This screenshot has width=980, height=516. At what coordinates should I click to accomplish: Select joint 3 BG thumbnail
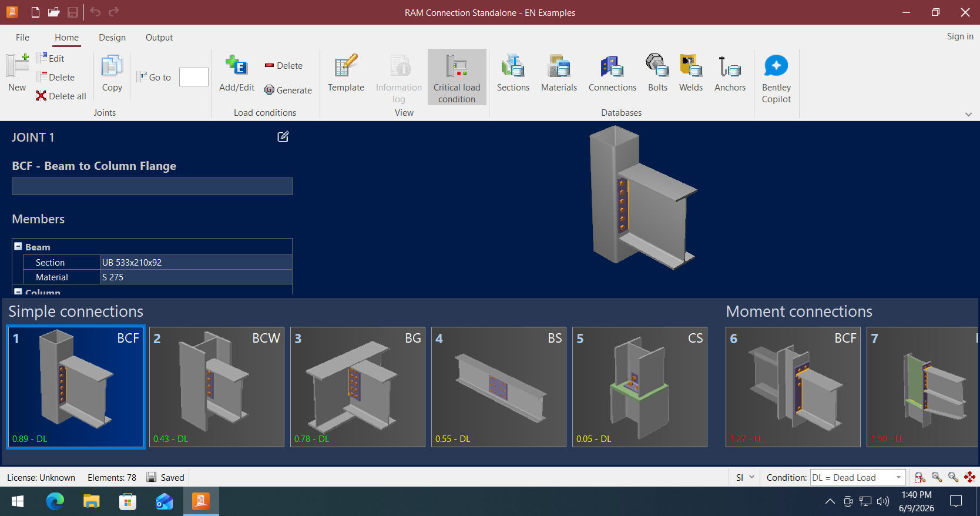pyautogui.click(x=358, y=387)
